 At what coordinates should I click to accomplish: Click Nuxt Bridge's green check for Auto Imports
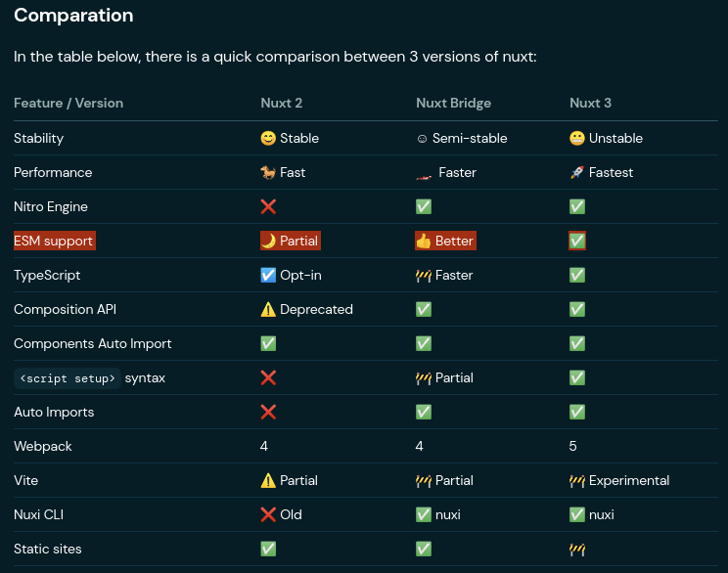[x=424, y=412]
